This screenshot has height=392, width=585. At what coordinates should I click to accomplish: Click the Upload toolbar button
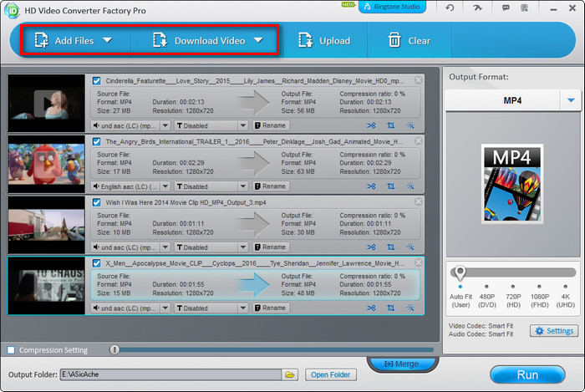(x=324, y=40)
